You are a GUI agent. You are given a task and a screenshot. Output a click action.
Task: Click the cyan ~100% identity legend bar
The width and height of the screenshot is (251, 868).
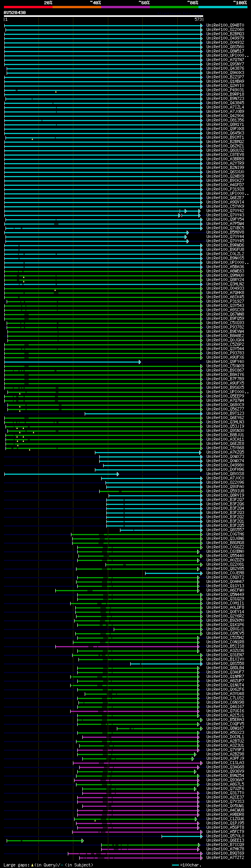[223, 7]
